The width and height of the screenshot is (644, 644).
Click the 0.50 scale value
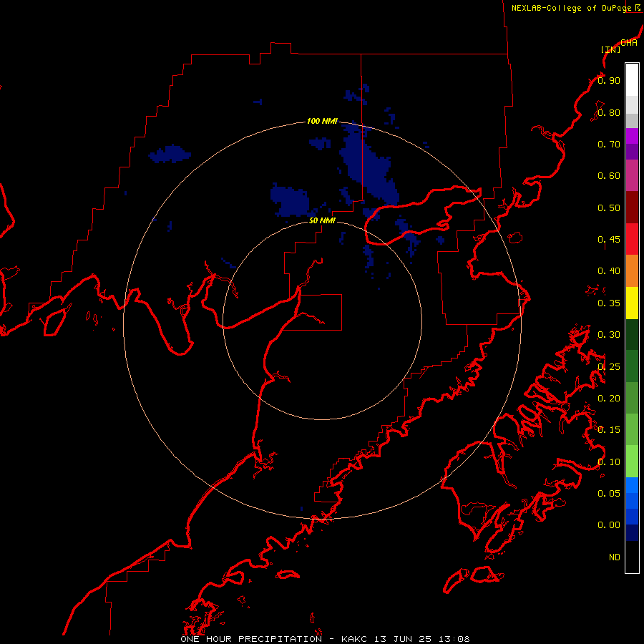[x=609, y=208]
